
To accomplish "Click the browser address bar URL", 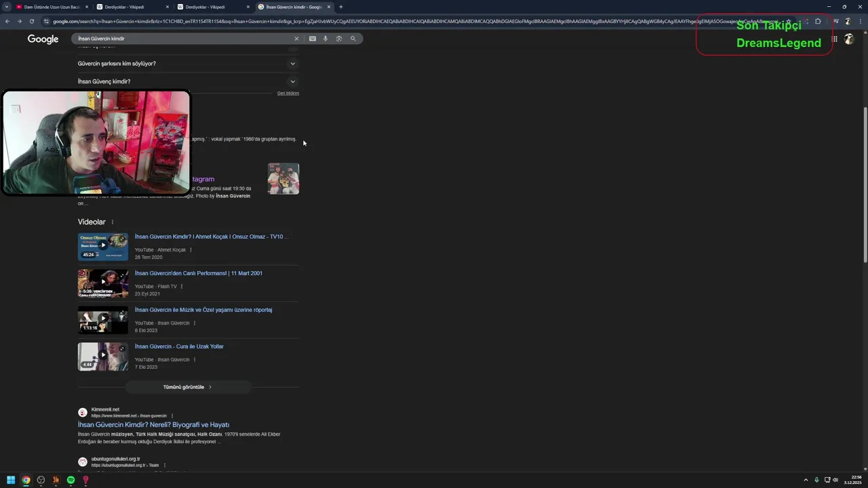I will tap(414, 21).
